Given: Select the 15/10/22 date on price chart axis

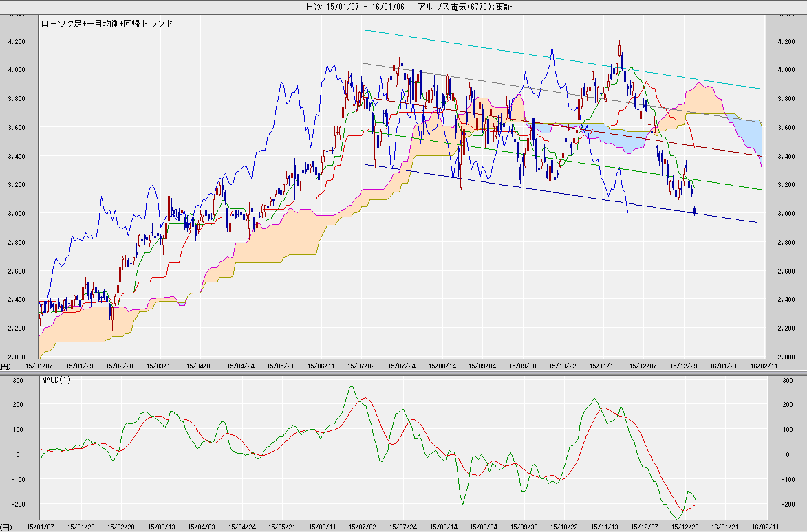Looking at the screenshot, I should click(x=564, y=366).
